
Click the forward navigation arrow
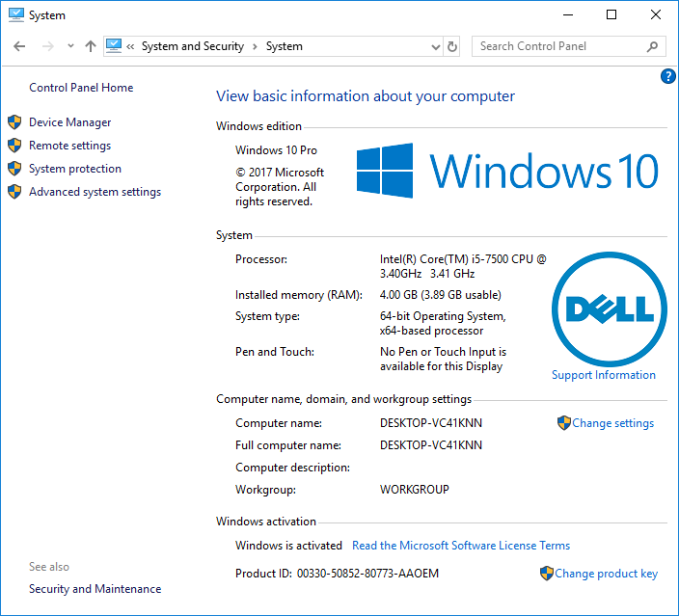[47, 46]
